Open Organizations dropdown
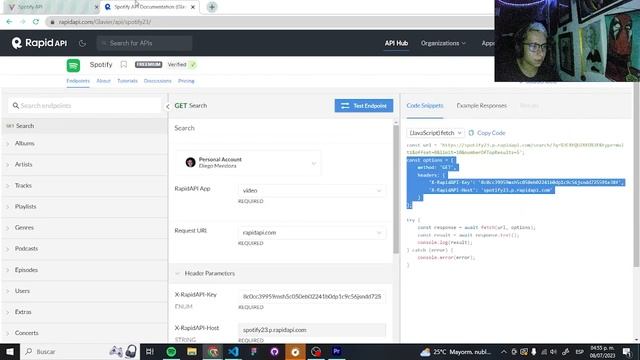Screen dimensions: 640x360 [x=443, y=43]
